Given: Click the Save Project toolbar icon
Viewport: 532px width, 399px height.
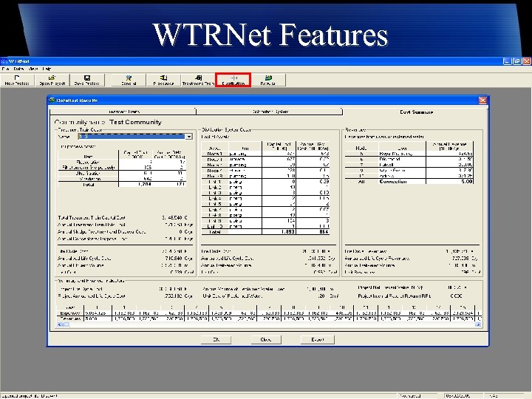Looking at the screenshot, I should click(x=87, y=80).
